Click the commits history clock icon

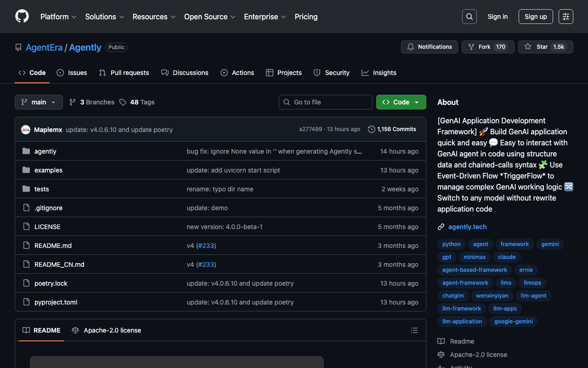tap(372, 129)
